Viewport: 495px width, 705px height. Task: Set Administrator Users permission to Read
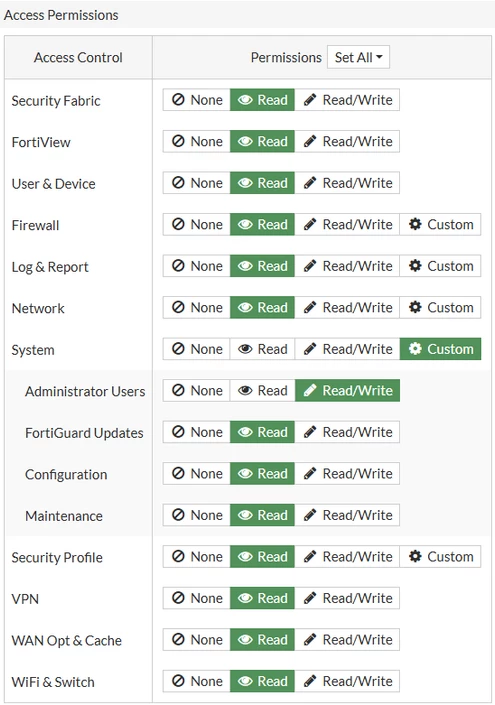point(263,390)
